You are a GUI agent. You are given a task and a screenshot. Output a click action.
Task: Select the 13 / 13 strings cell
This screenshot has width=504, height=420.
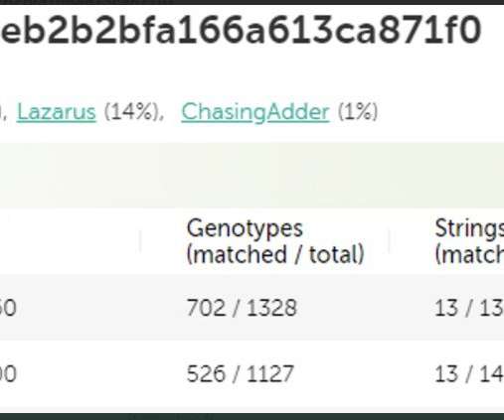click(x=469, y=308)
